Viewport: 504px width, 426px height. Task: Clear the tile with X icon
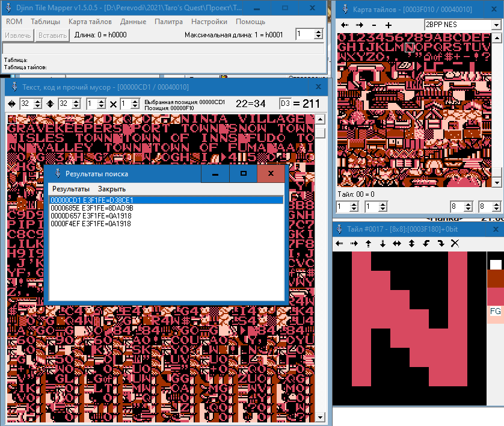455,243
